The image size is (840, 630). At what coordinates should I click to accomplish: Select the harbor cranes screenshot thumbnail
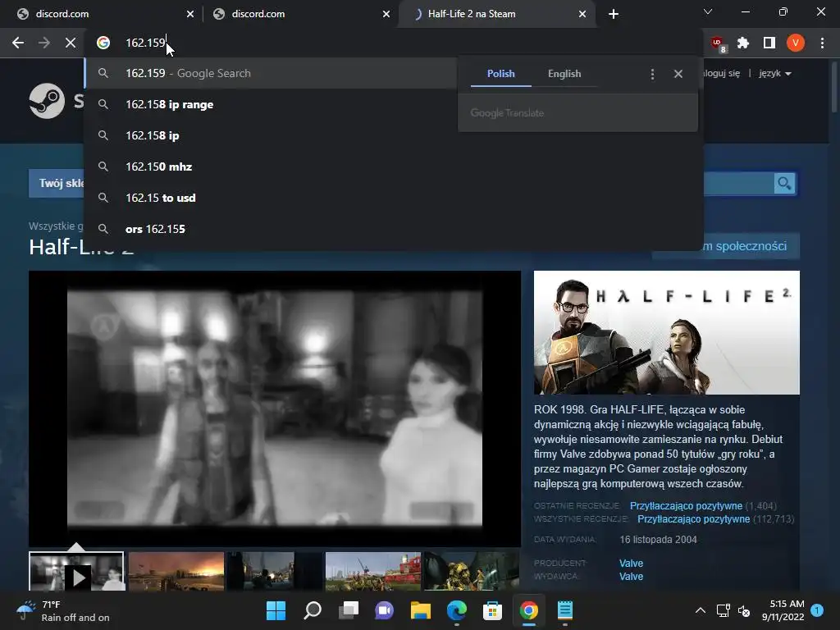point(373,572)
